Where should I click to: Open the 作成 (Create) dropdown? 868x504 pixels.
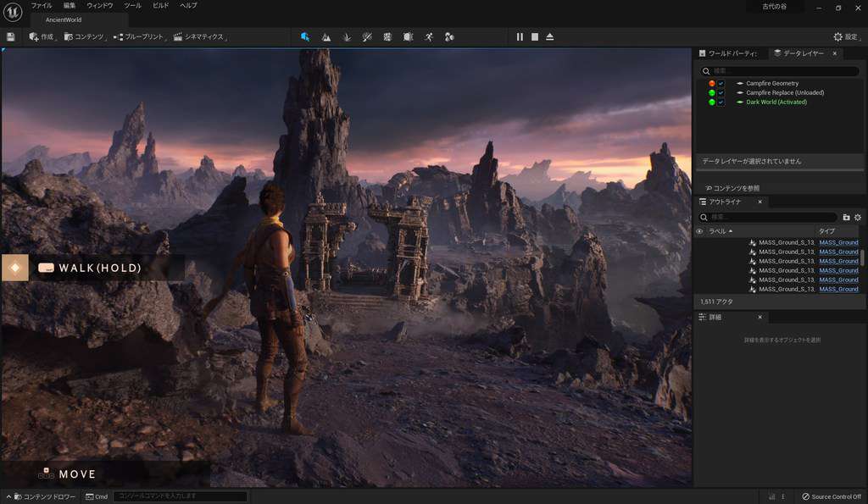tap(42, 37)
